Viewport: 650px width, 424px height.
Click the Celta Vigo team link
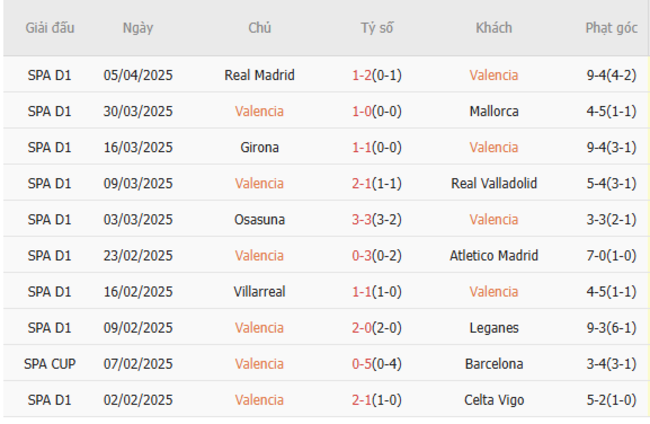click(493, 399)
